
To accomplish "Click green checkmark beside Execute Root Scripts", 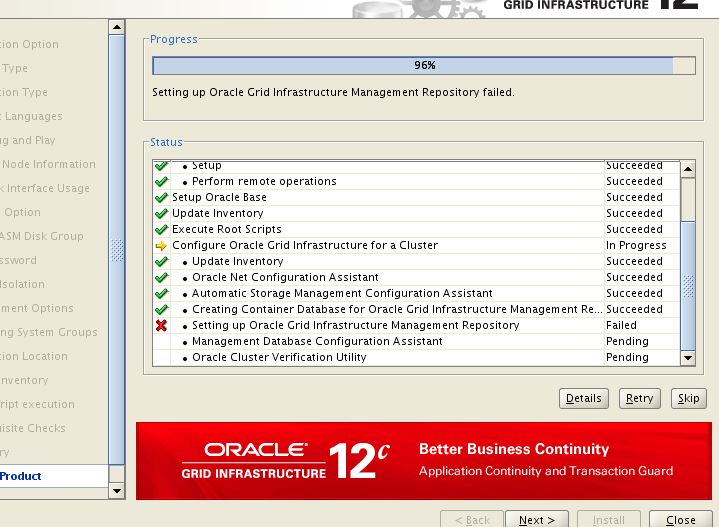I will tap(161, 230).
